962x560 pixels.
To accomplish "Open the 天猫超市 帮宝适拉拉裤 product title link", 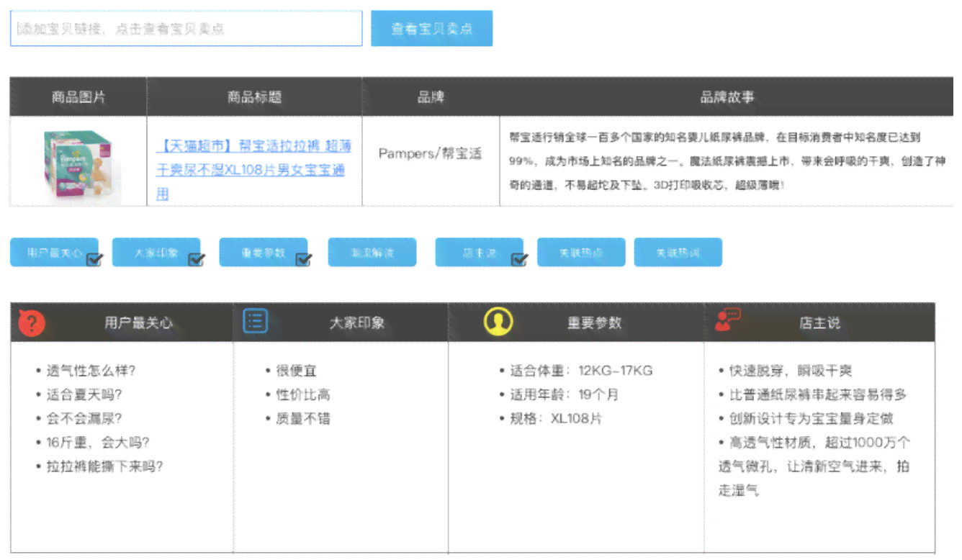I will point(253,170).
